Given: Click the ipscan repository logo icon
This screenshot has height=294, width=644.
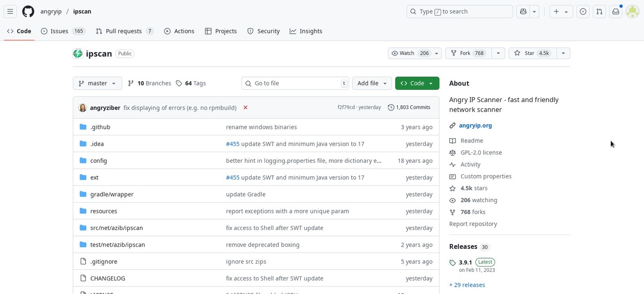Looking at the screenshot, I should coord(78,53).
